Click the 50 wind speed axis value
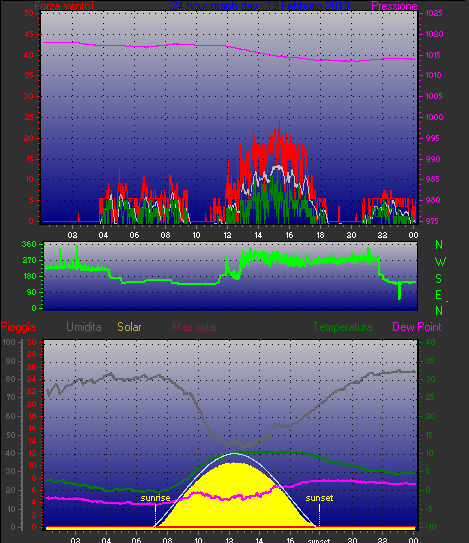The width and height of the screenshot is (469, 543). tap(29, 14)
